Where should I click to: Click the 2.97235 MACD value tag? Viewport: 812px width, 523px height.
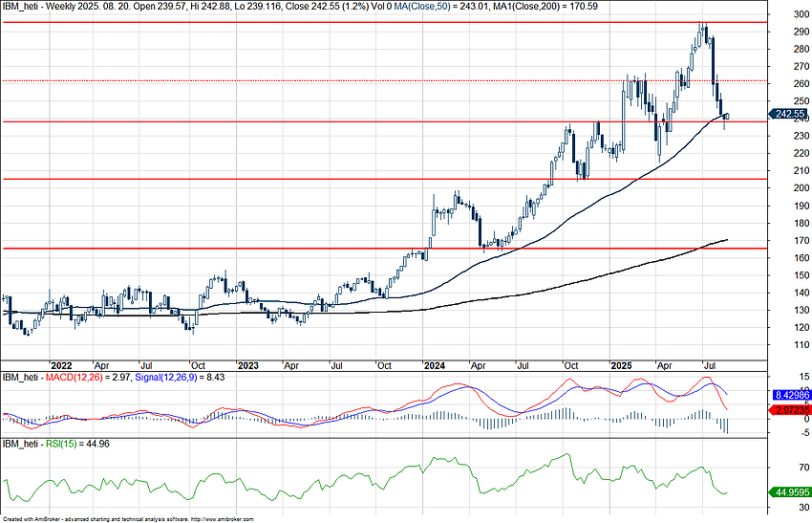[x=791, y=410]
